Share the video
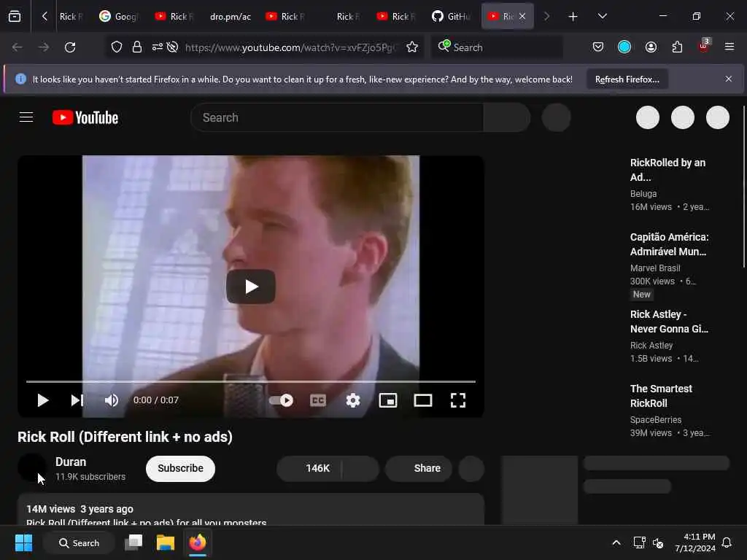This screenshot has width=747, height=560. 418,469
